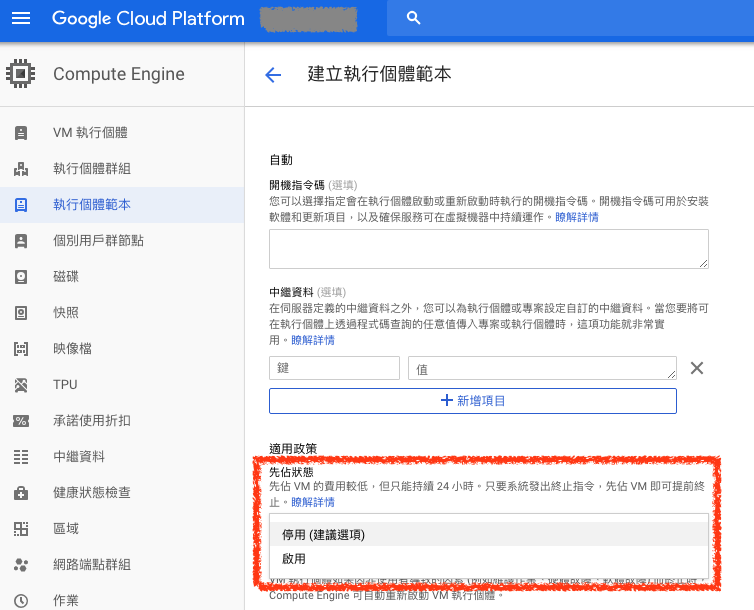Click the 健康狀態檢查 icon in sidebar
Screen dimensions: 754x610
(x=21, y=493)
